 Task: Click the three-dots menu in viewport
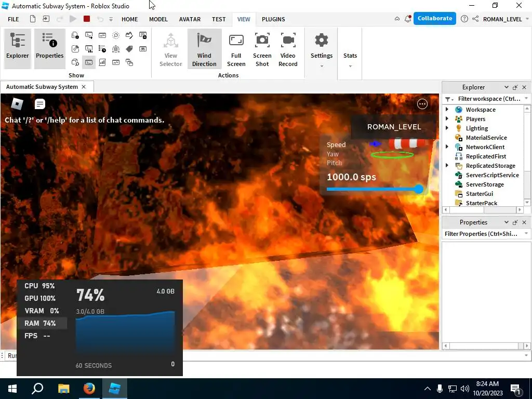pyautogui.click(x=422, y=104)
